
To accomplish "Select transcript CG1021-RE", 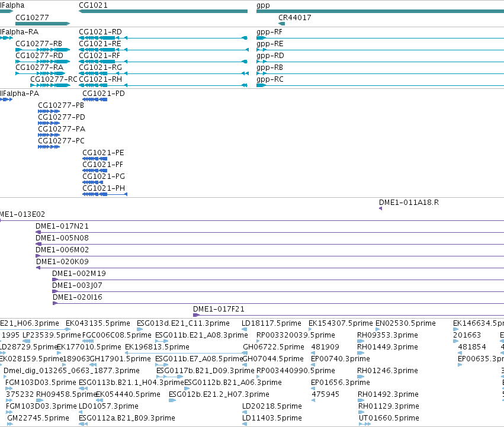I will 163,50.
